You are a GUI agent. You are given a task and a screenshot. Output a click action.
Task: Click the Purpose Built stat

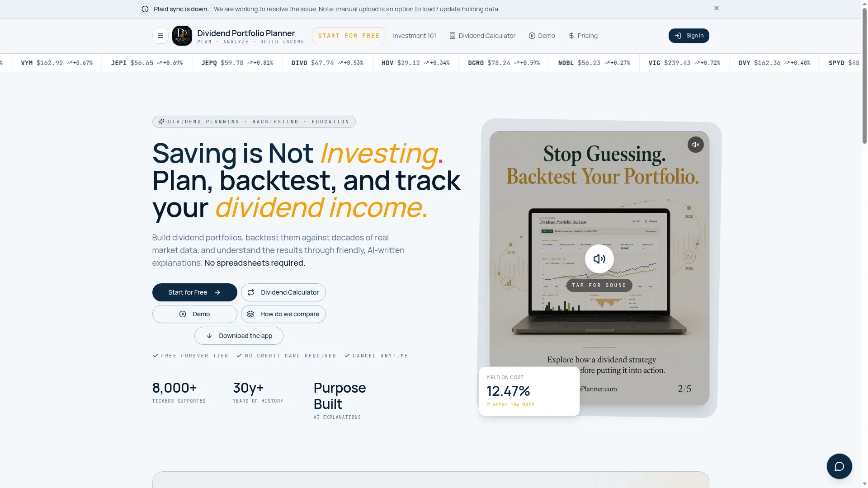point(340,400)
